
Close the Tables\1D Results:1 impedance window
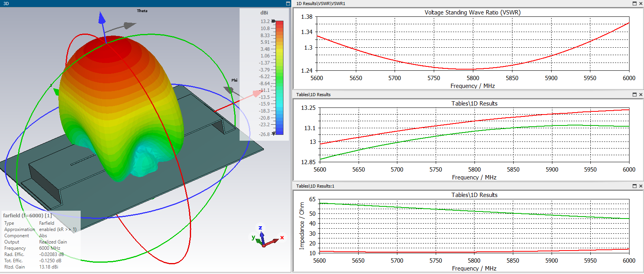641,186
